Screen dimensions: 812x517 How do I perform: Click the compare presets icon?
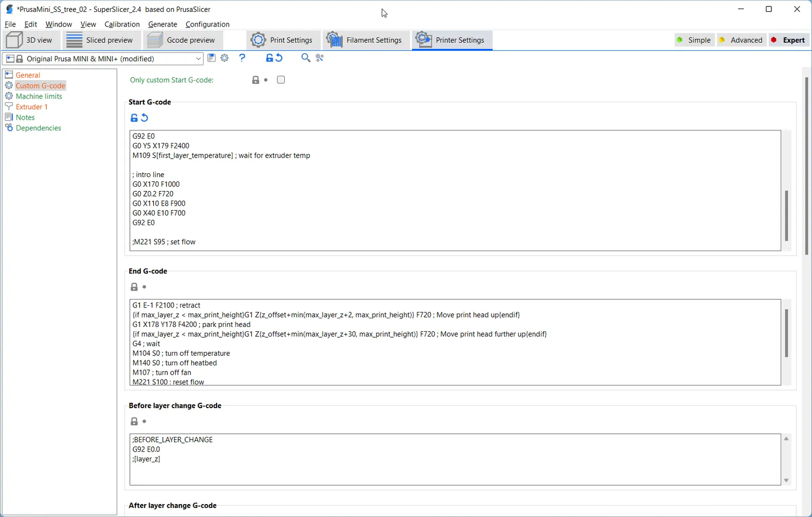(320, 58)
